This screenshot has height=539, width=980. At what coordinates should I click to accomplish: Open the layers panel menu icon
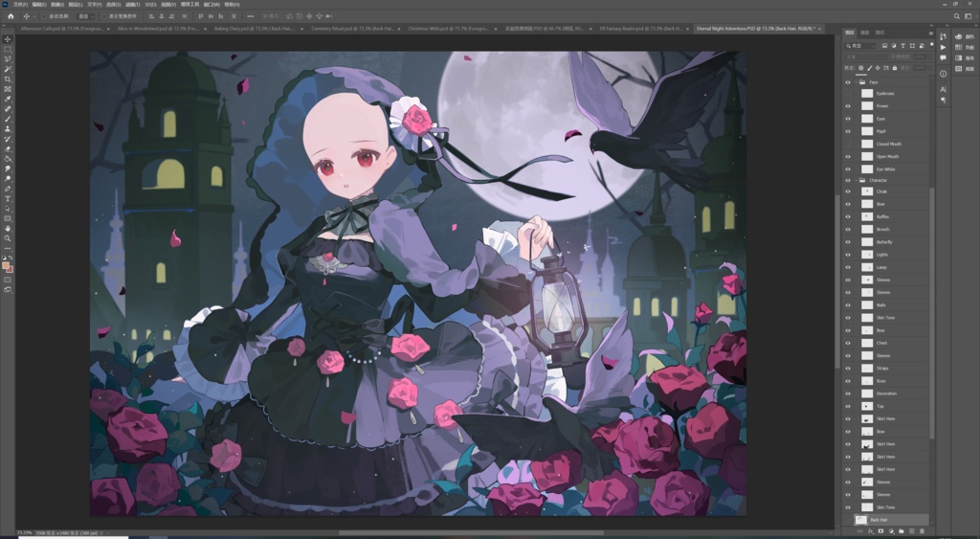[x=930, y=33]
